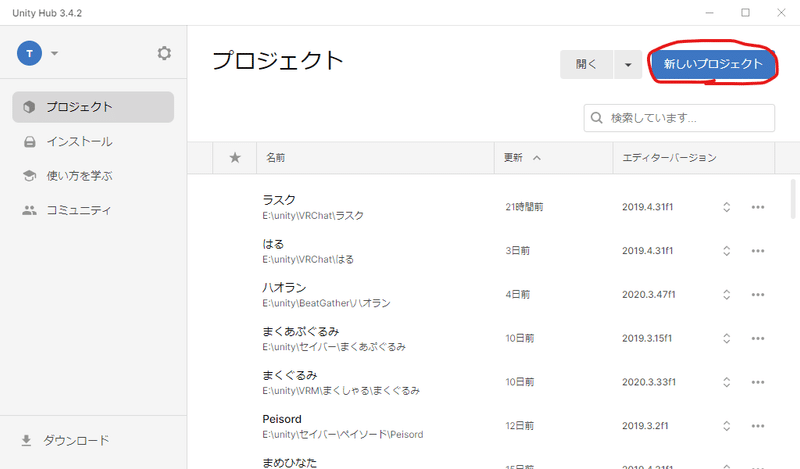Click the 2020.3.47f1 version text
Screen dimensions: 800x469
pos(648,294)
